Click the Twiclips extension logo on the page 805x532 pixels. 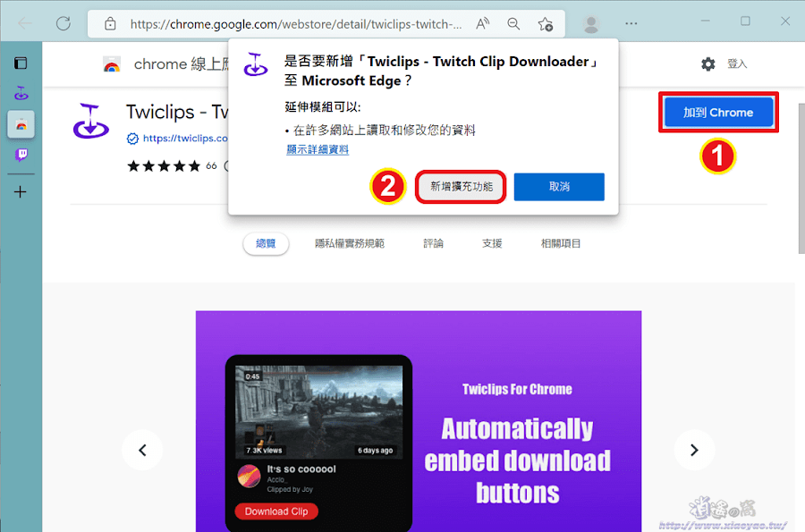(91, 122)
